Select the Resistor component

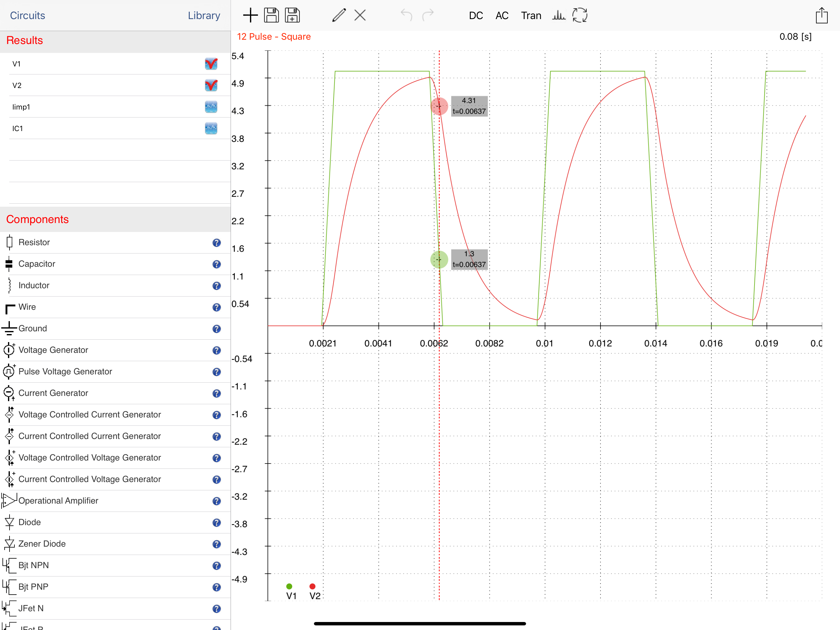click(115, 242)
